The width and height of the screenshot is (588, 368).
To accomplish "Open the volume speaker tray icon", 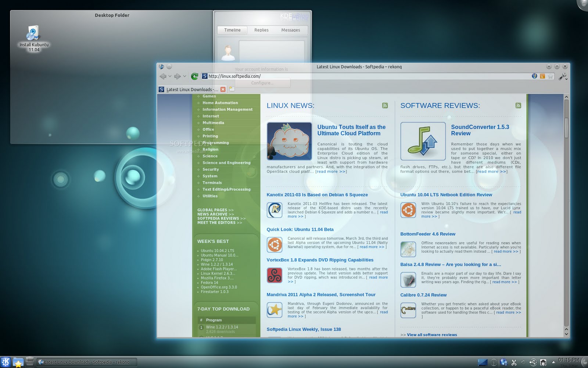I will point(523,362).
